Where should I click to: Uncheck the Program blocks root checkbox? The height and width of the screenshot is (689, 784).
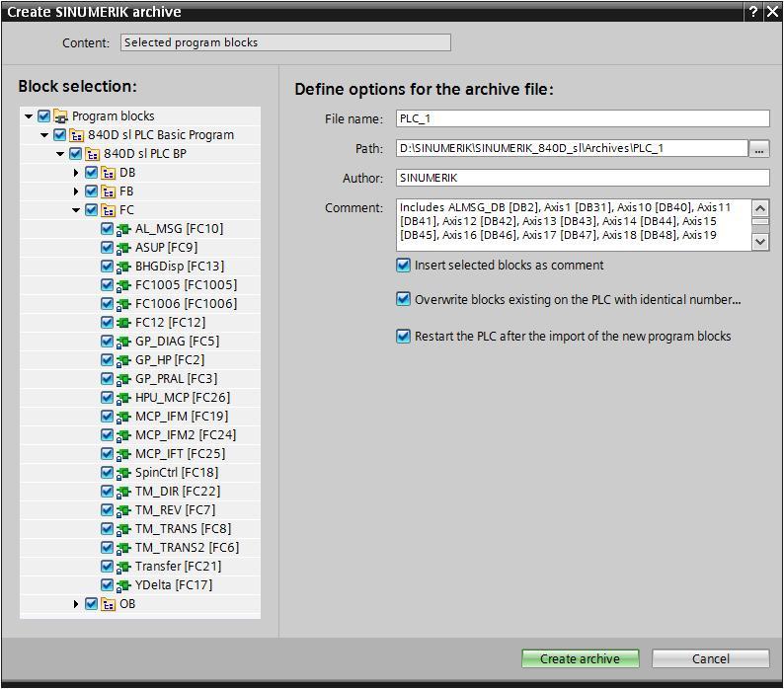point(44,116)
